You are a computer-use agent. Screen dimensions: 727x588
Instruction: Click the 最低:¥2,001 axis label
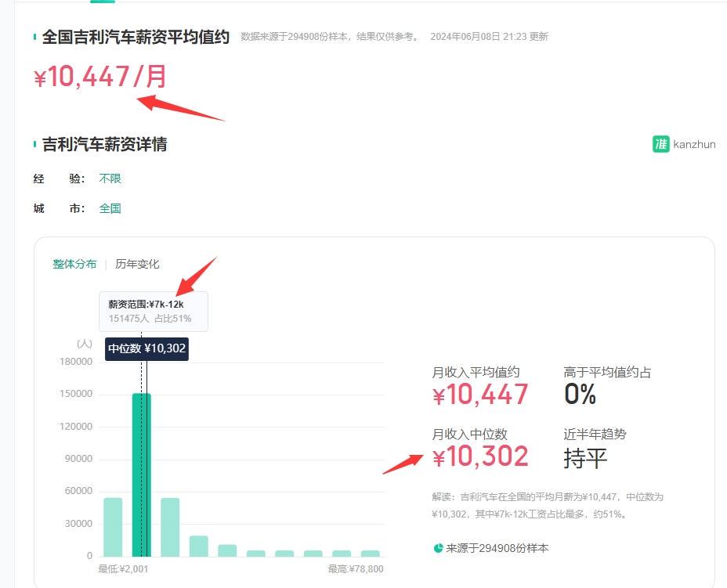[x=123, y=569]
